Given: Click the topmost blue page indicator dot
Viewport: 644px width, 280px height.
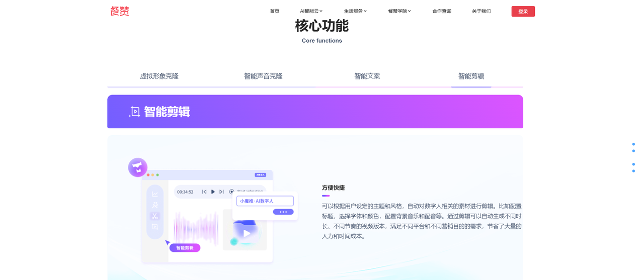Looking at the screenshot, I should 633,144.
